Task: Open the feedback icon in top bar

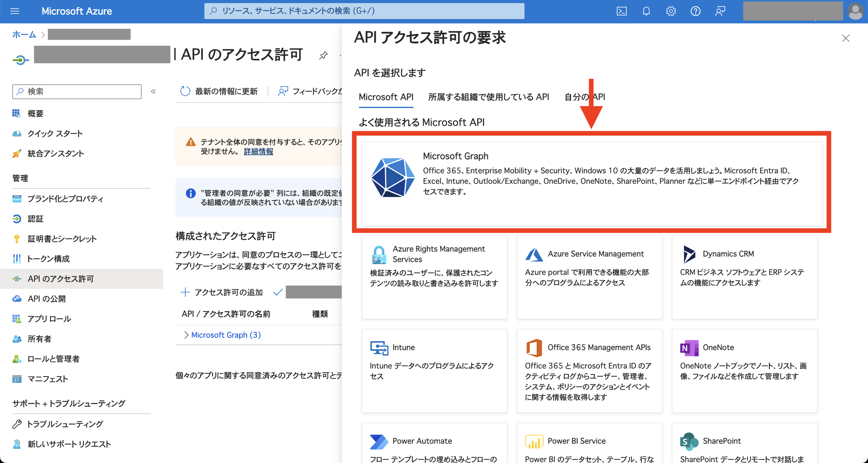Action: tap(720, 11)
